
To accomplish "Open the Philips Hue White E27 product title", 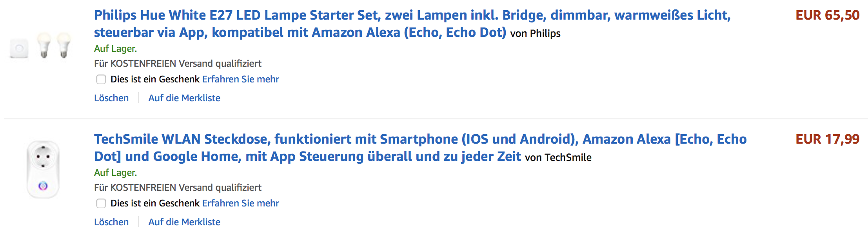I will point(412,24).
